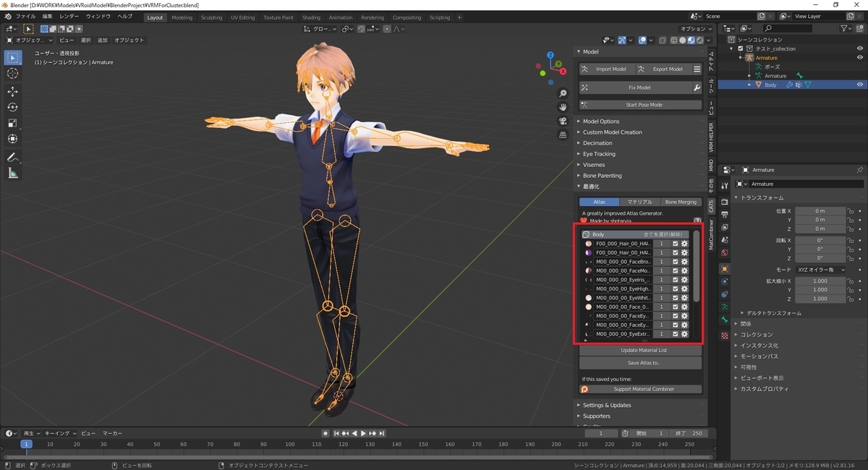Screen dimensions: 868x470
Task: Click the timeline play button
Action: pyautogui.click(x=363, y=433)
